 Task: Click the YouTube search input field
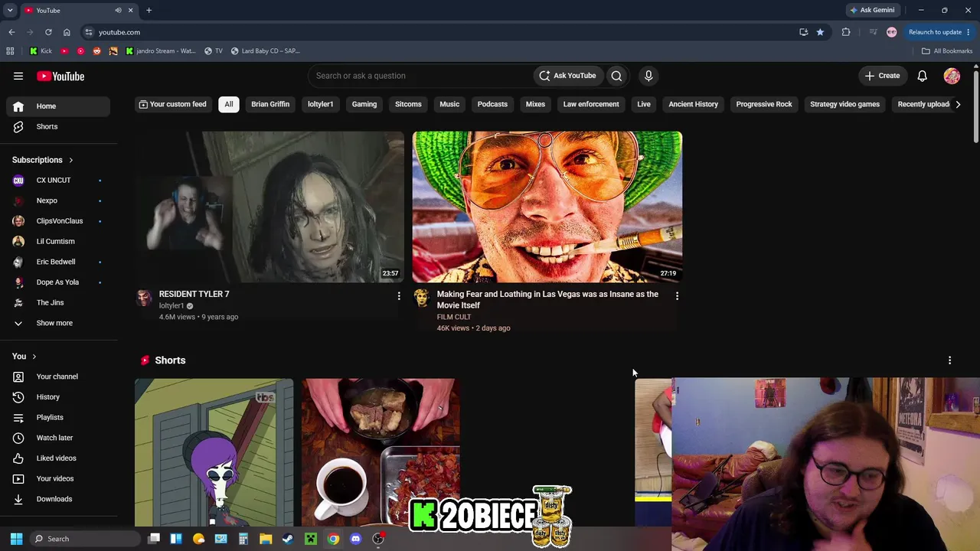(421, 76)
